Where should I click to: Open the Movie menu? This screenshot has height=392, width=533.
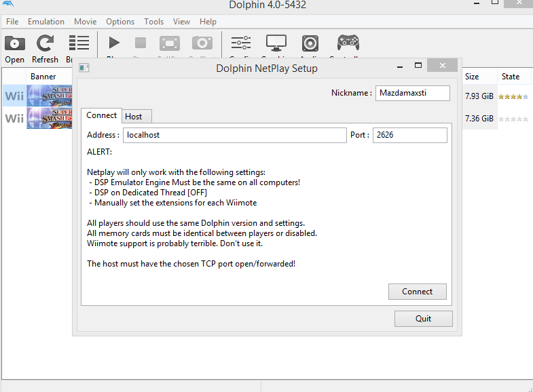click(86, 22)
